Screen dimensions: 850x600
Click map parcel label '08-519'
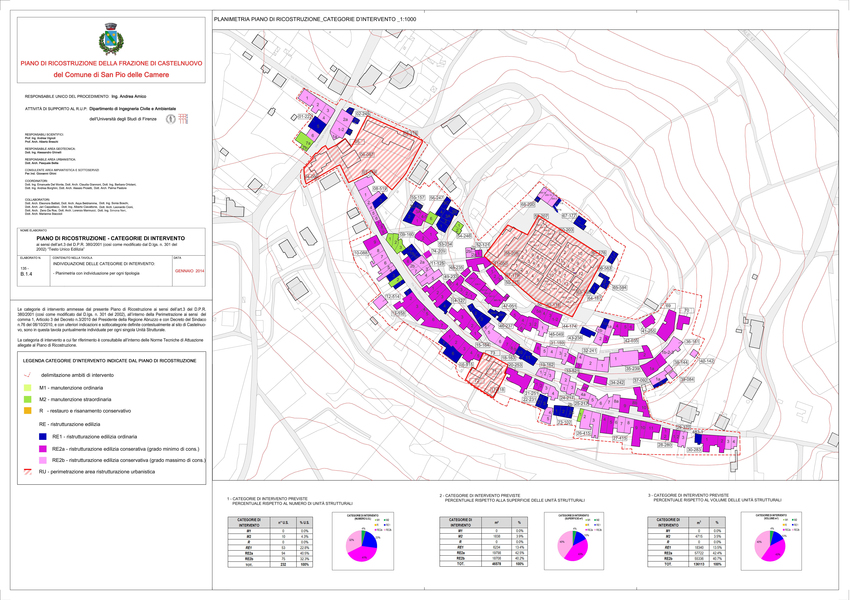(x=380, y=188)
